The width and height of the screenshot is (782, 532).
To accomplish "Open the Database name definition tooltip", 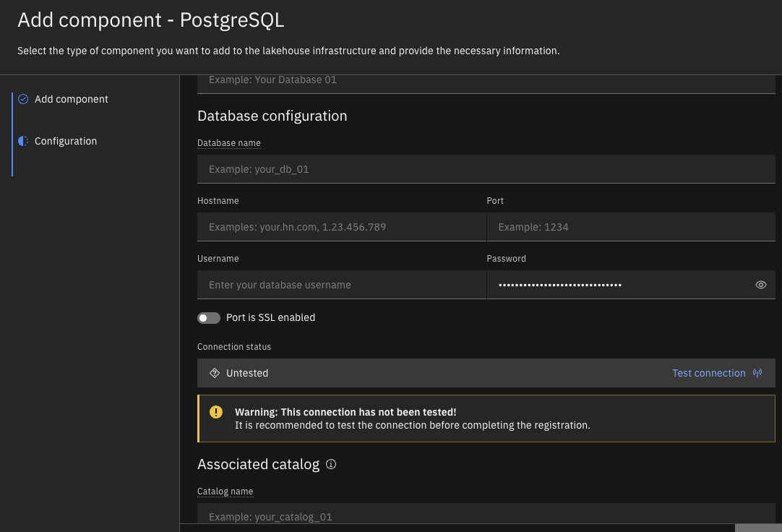I will click(228, 142).
